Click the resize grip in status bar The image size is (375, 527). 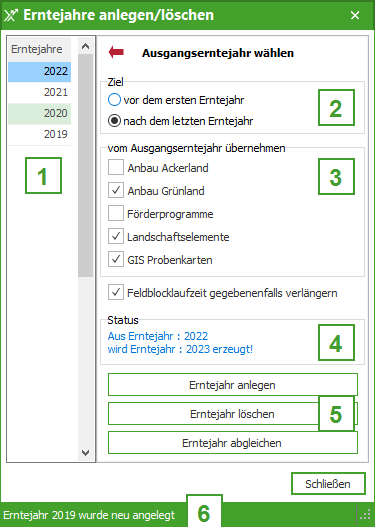coord(365,515)
